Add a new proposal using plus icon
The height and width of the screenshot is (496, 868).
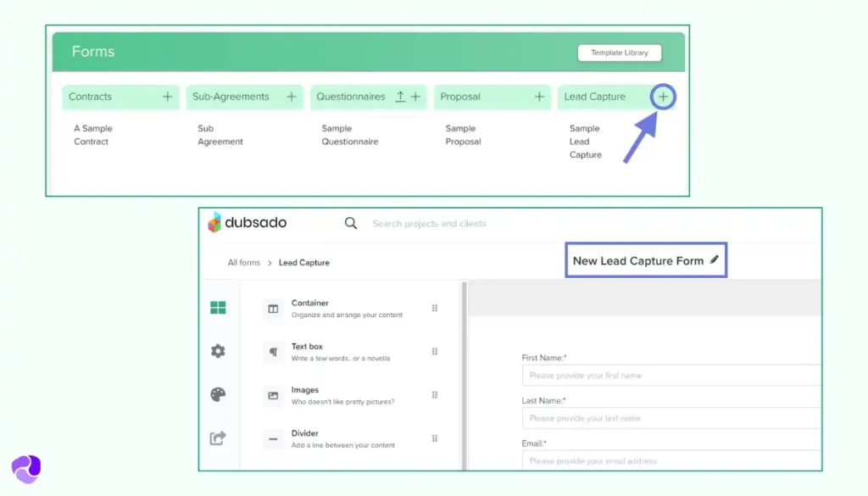(x=539, y=97)
